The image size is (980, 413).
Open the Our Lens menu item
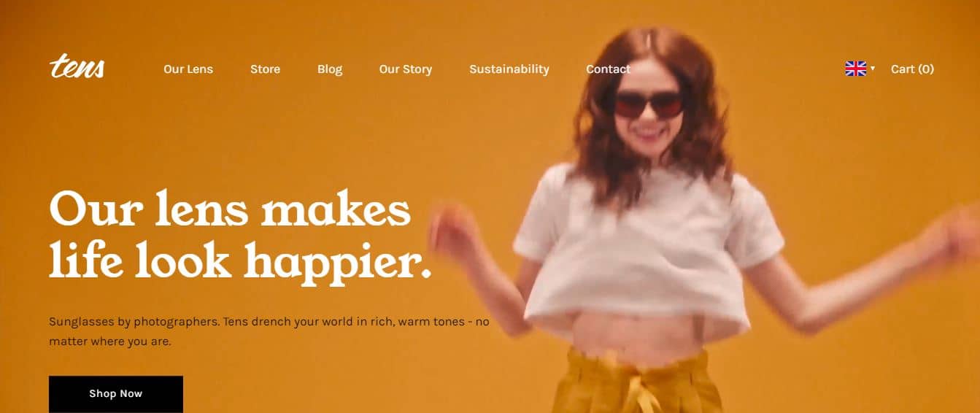point(188,69)
